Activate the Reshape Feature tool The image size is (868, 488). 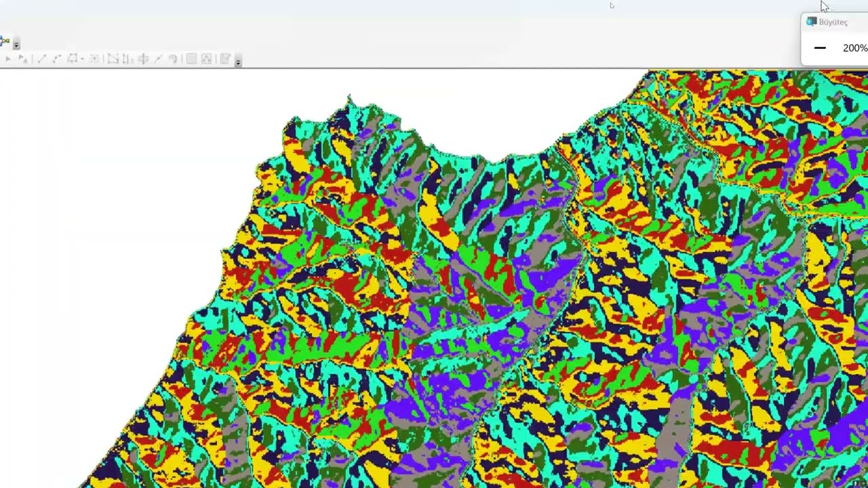128,59
